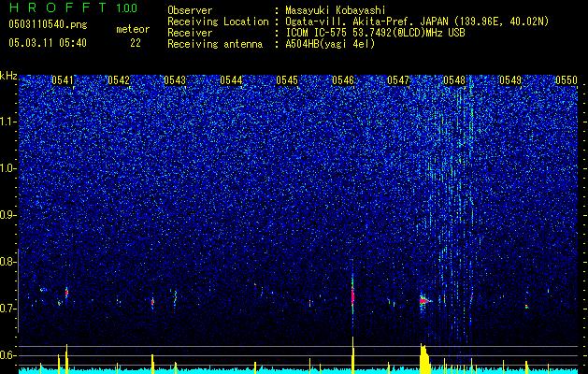Click the tall yellow power spike at 0546
Viewport: 588px width, 374px height.
352,355
